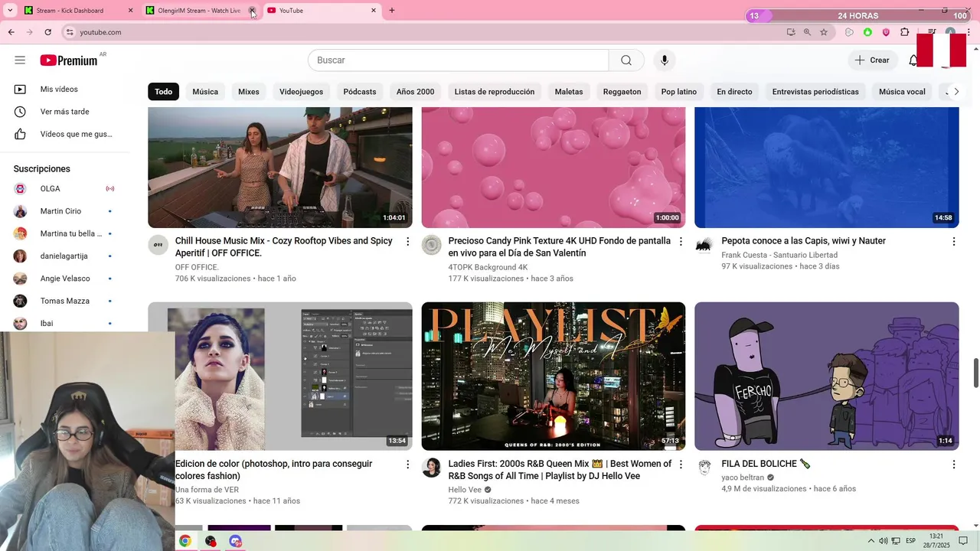
Task: Activate voice search microphone
Action: tap(664, 60)
